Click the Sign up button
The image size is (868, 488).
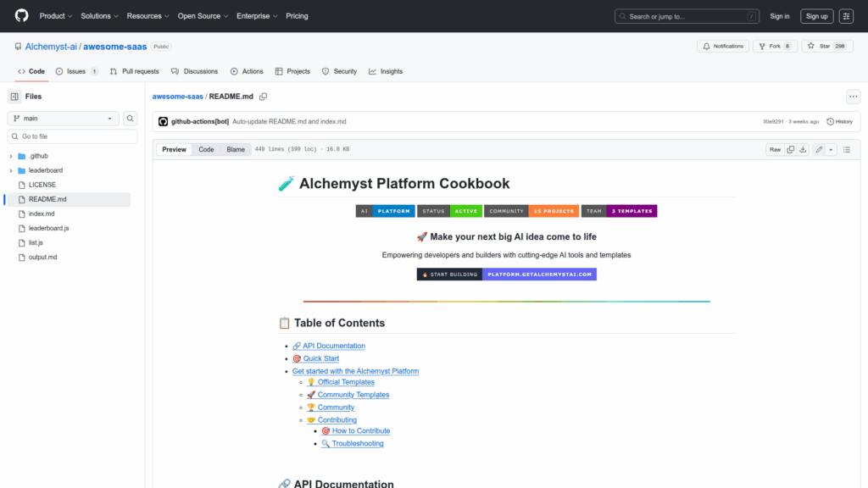tap(816, 16)
